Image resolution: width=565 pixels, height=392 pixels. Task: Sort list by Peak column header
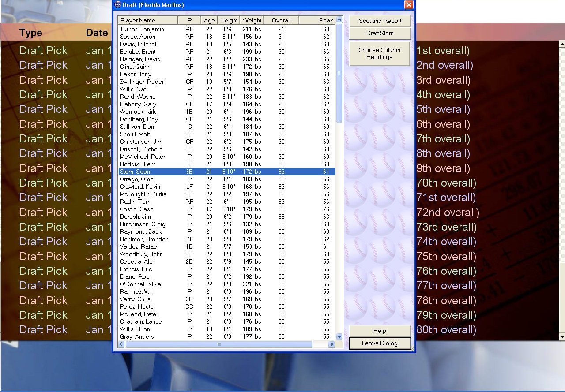click(x=317, y=20)
